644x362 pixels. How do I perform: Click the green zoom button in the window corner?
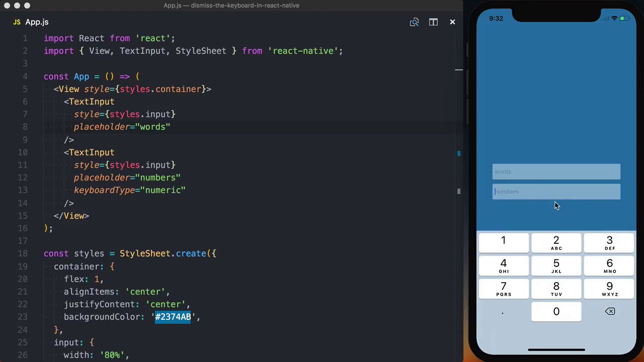coord(27,6)
